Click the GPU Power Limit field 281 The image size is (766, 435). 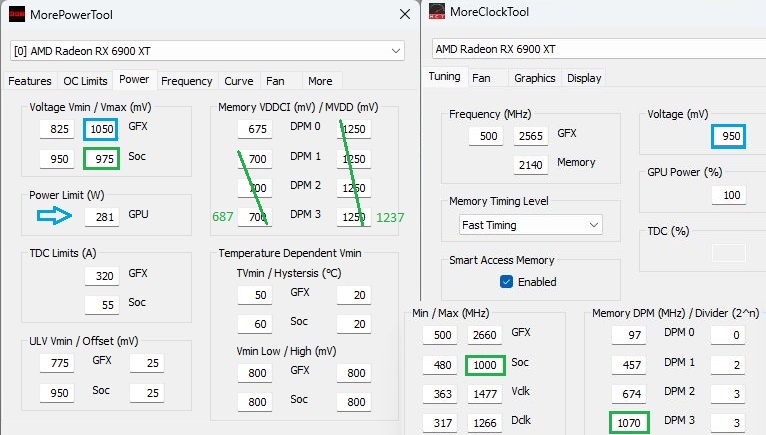[x=102, y=217]
